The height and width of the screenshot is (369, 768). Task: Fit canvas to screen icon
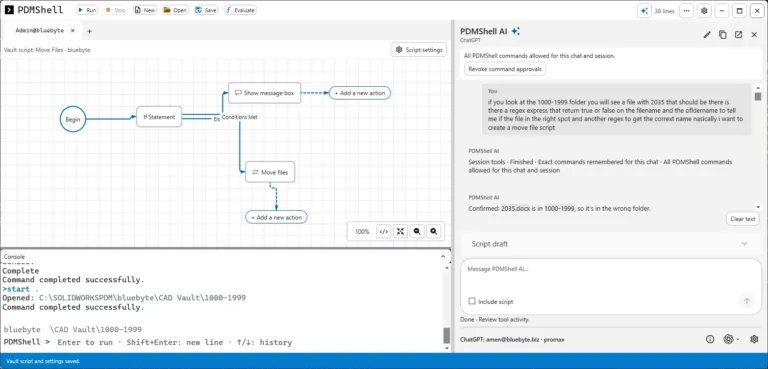coord(400,232)
